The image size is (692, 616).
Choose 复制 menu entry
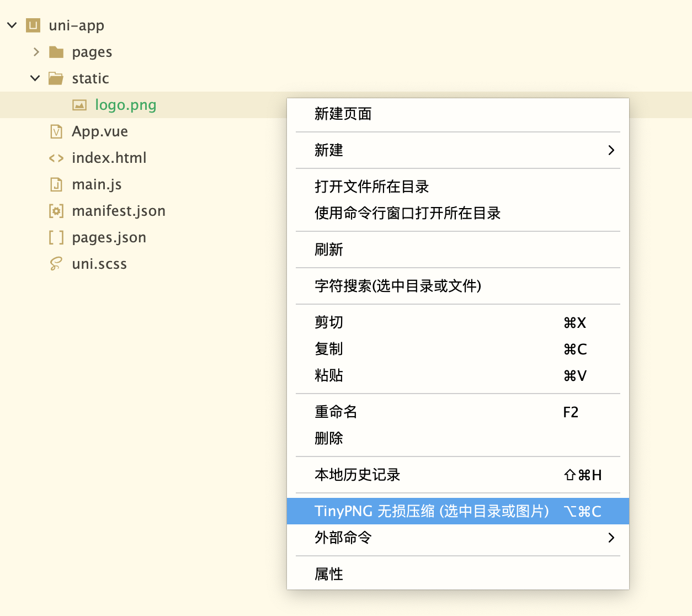[x=458, y=349]
